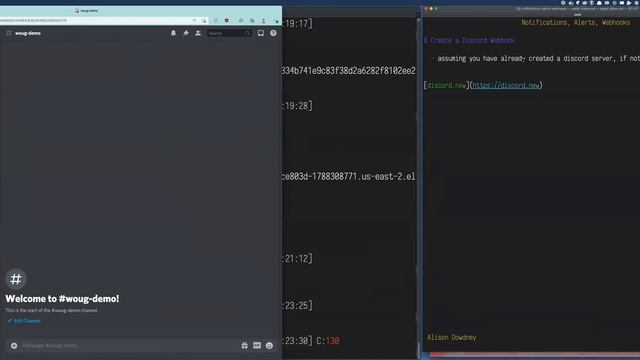Open the emoji picker
Image resolution: width=640 pixels, height=360 pixels.
269,346
